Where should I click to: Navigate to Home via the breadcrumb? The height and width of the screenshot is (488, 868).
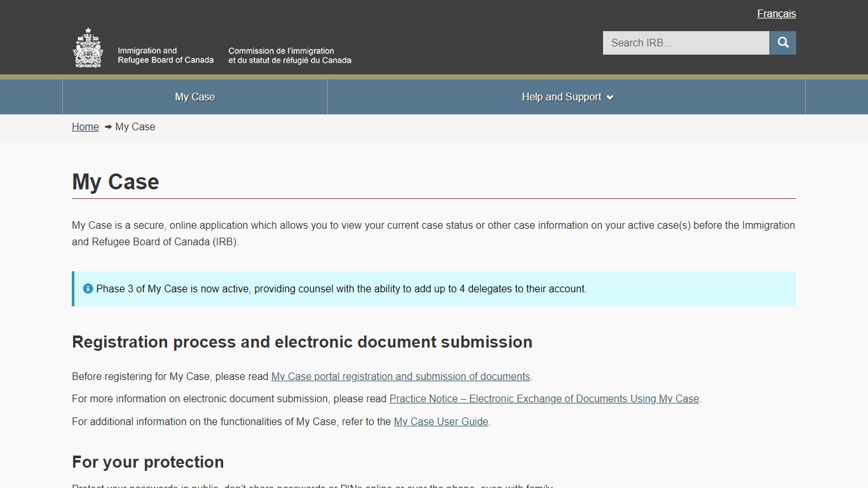click(x=85, y=126)
